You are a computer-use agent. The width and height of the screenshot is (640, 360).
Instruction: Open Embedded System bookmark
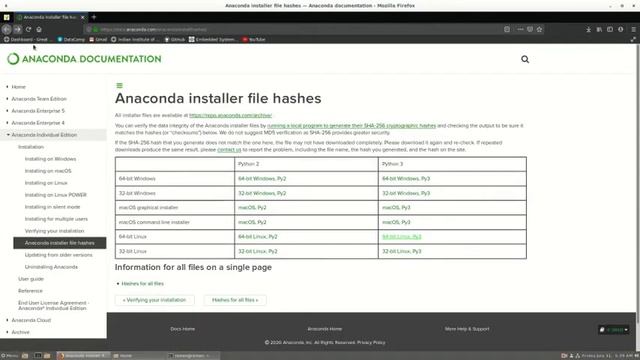click(212, 40)
